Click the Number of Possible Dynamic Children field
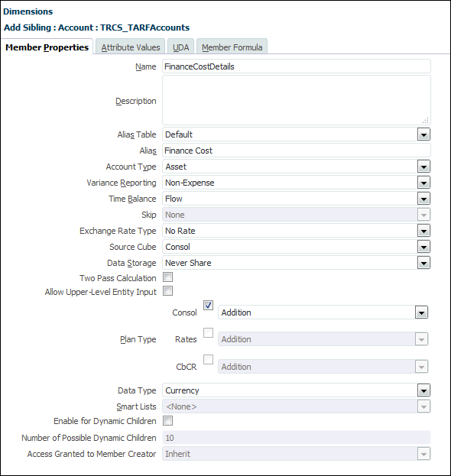 pos(297,438)
